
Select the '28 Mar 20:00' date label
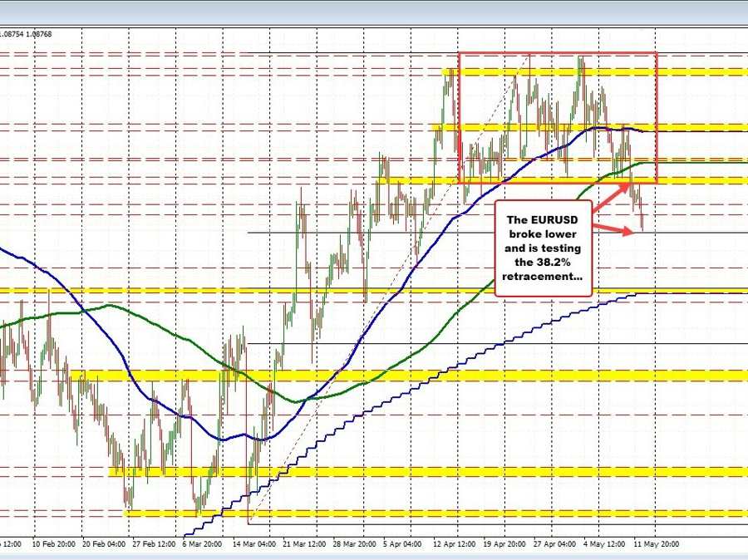[354, 543]
